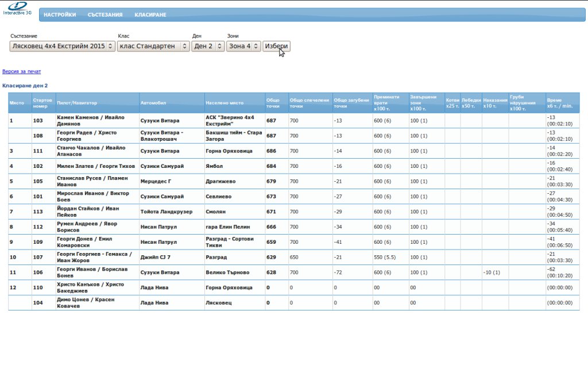Open the КЛАСИРАНЕ menu
The image size is (588, 368).
coord(150,14)
